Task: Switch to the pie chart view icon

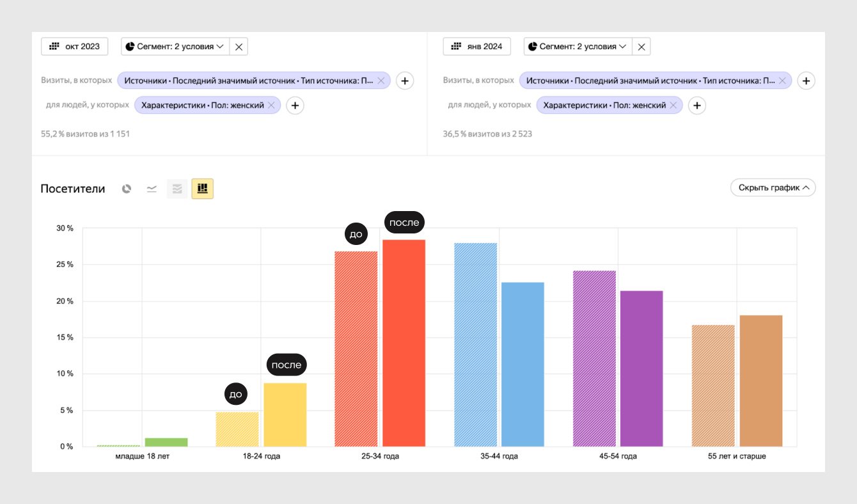Action: [127, 189]
